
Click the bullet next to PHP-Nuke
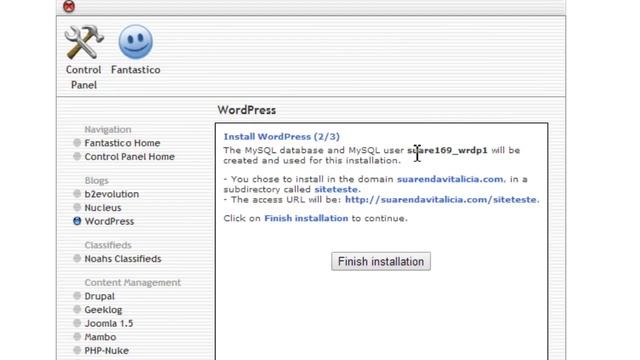click(77, 350)
